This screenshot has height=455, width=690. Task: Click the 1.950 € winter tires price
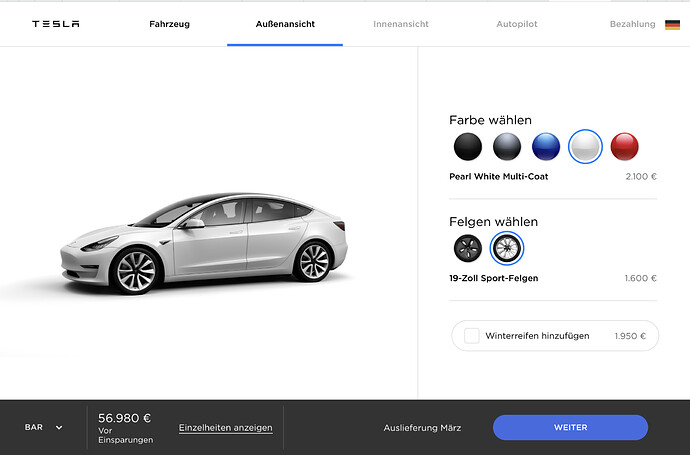630,336
